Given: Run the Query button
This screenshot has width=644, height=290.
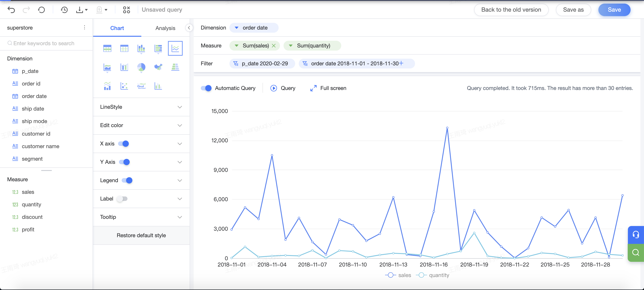Looking at the screenshot, I should 283,88.
